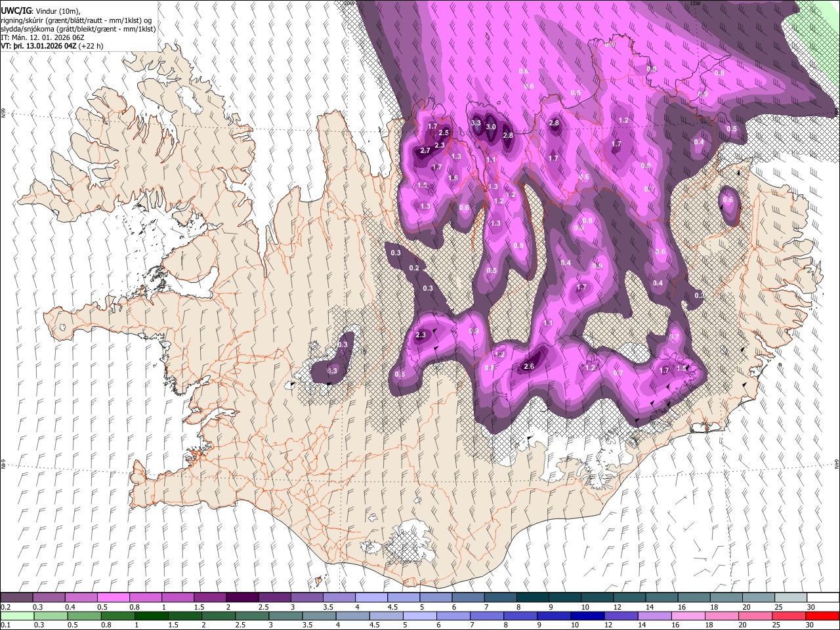Click the '0.2' label in the snow legend row
Viewport: 840px width, 630px height.
7,607
